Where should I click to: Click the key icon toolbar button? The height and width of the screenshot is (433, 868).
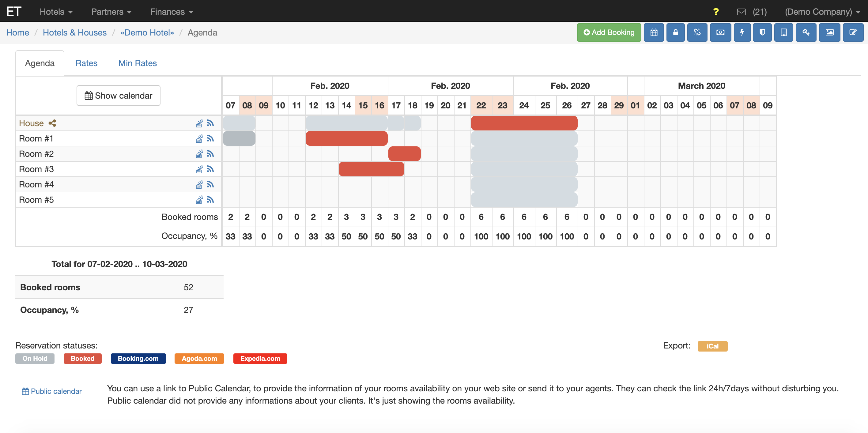click(806, 32)
